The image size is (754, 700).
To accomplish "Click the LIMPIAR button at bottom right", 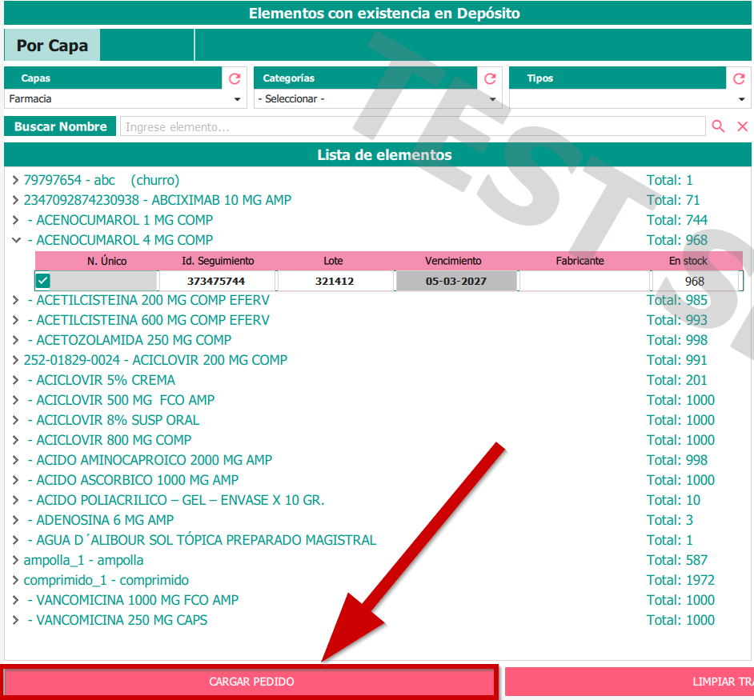I will click(629, 682).
